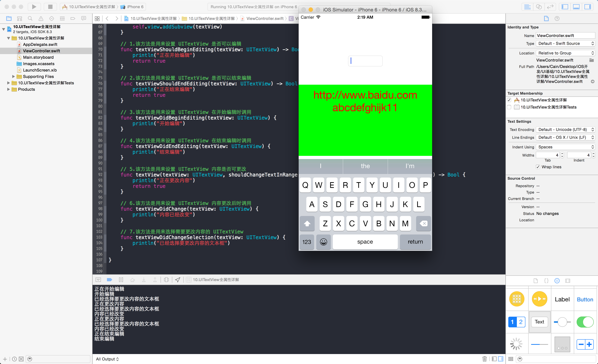Viewport: 598px width, 364px height.
Task: Tap the "the" suggestion on simulator keyboard
Action: [x=365, y=166]
